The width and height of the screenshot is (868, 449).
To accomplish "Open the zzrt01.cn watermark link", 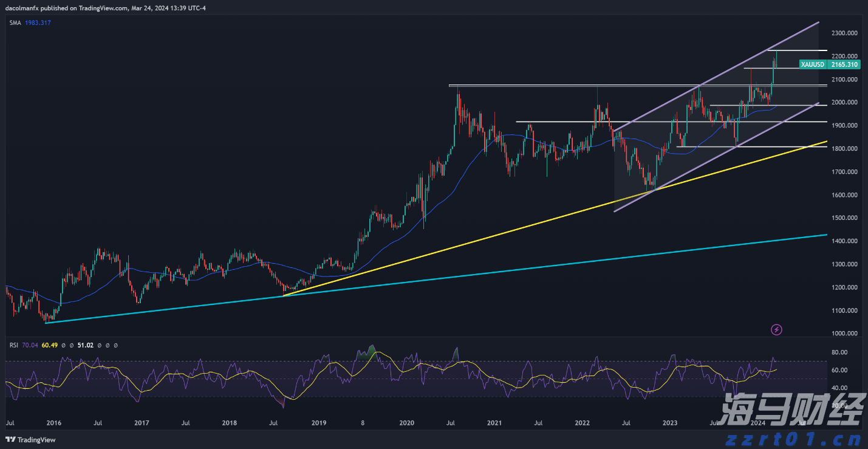I will pyautogui.click(x=793, y=437).
